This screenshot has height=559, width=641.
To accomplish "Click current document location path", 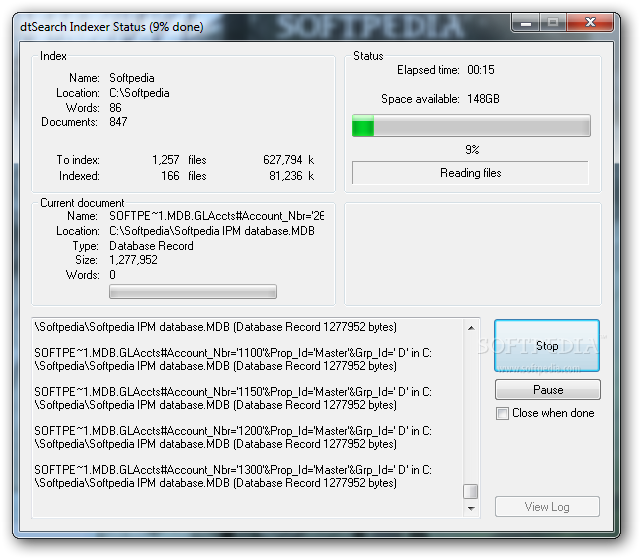I will pyautogui.click(x=212, y=231).
